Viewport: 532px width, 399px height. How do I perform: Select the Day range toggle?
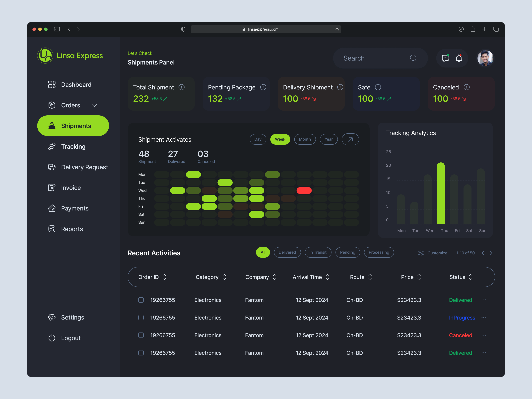click(258, 139)
